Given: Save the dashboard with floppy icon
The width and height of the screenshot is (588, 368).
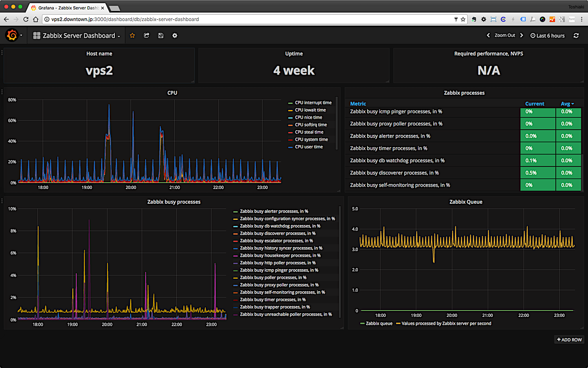Looking at the screenshot, I should [160, 35].
